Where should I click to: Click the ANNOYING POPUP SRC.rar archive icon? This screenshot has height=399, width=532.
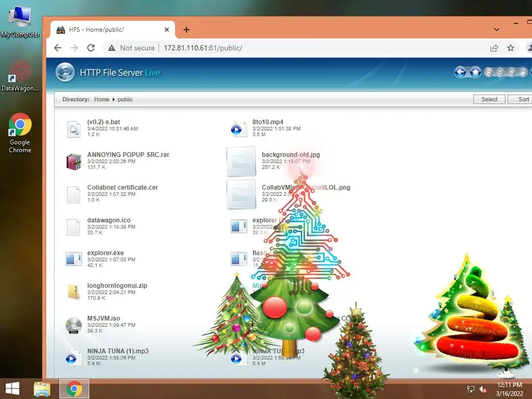click(74, 162)
